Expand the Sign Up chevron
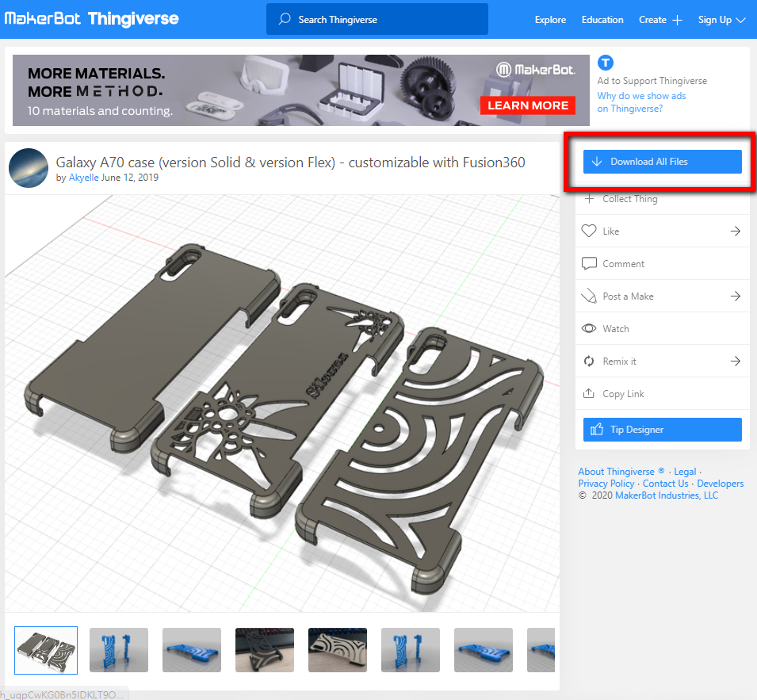 [740, 20]
